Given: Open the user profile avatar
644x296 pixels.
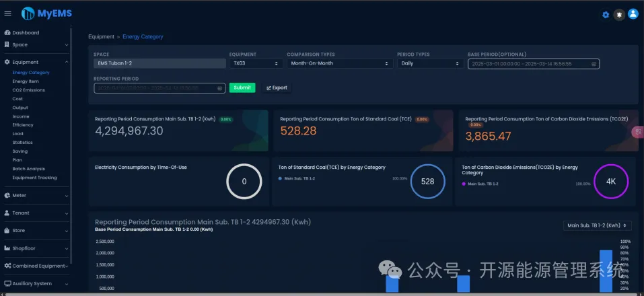Looking at the screenshot, I should point(633,14).
